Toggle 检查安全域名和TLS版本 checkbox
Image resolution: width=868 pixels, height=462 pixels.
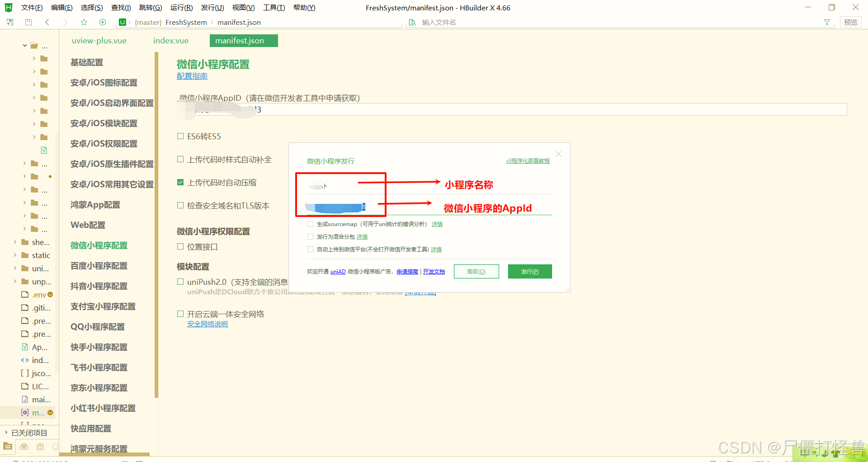point(180,205)
